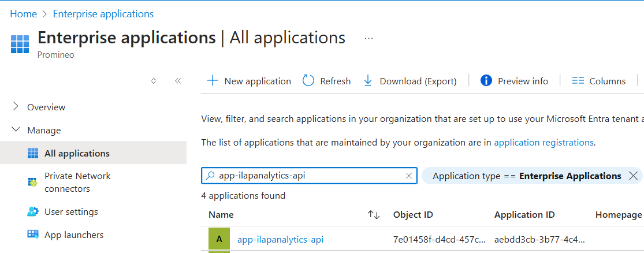Screen dimensions: 644x253
Task: Click the Name sort arrows icon
Action: (x=373, y=214)
